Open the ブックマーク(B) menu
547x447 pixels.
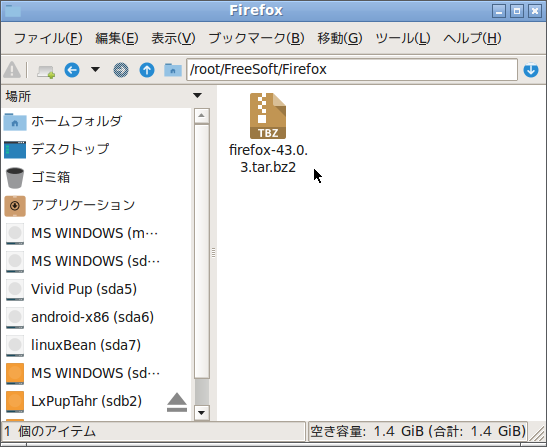click(x=256, y=38)
